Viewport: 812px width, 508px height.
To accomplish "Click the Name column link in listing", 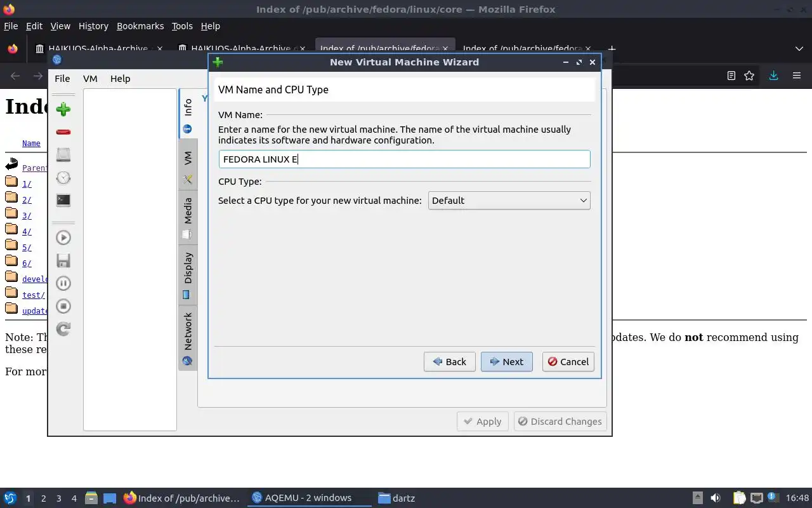I will coord(31,144).
